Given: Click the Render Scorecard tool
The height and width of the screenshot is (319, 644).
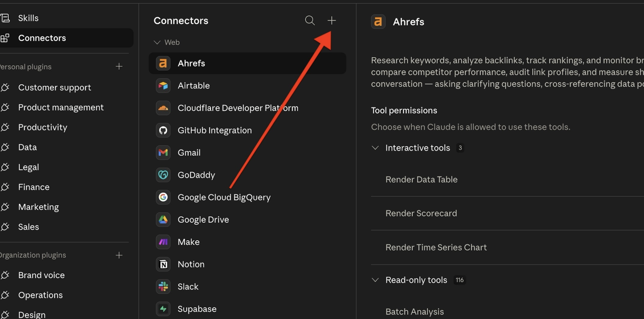Looking at the screenshot, I should (x=421, y=213).
